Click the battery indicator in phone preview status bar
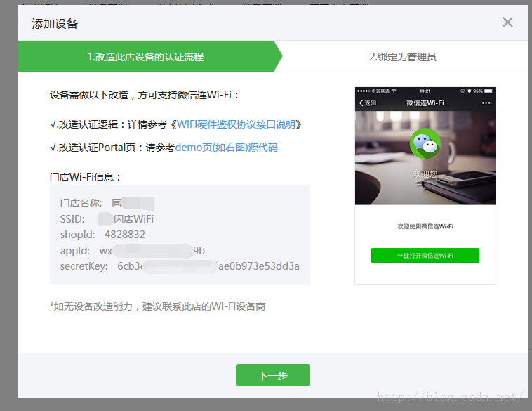The width and height of the screenshot is (532, 411). point(488,91)
